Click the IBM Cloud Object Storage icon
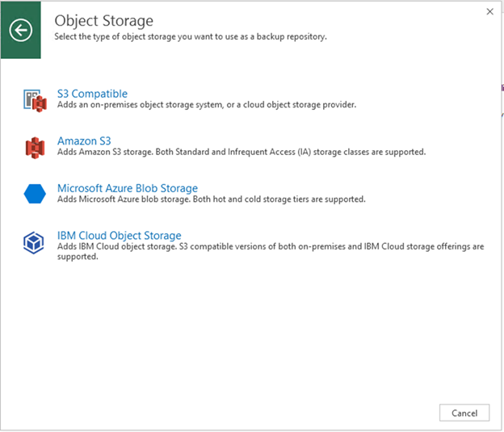This screenshot has height=432, width=504. pyautogui.click(x=35, y=241)
